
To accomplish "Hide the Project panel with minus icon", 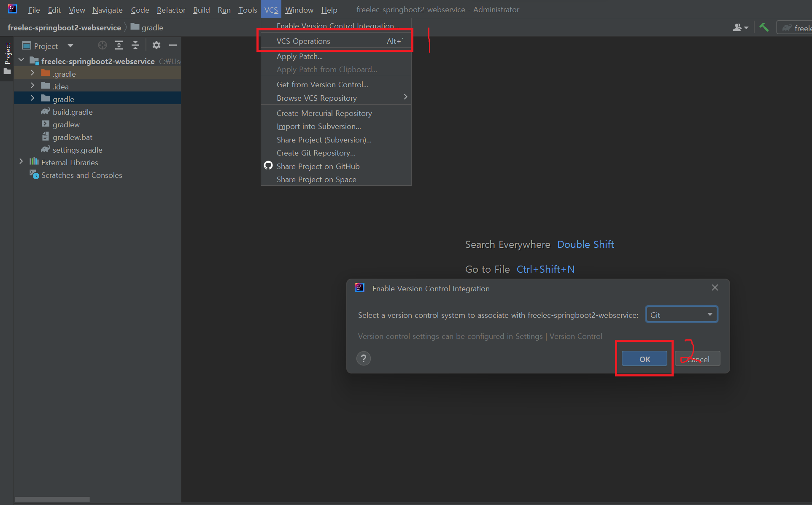I will tap(173, 46).
